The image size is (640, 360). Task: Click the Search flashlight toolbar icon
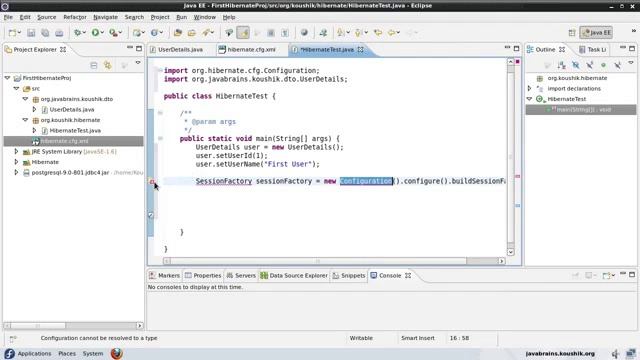[207, 33]
